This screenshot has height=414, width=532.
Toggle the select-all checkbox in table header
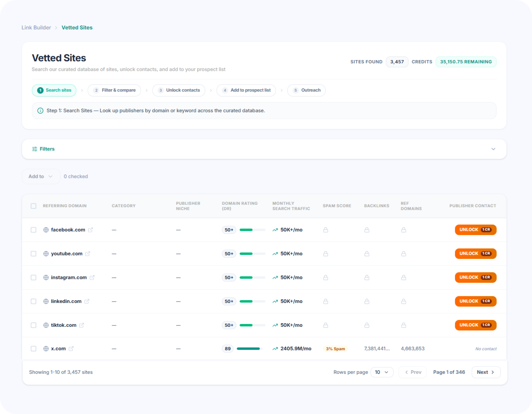(x=33, y=206)
